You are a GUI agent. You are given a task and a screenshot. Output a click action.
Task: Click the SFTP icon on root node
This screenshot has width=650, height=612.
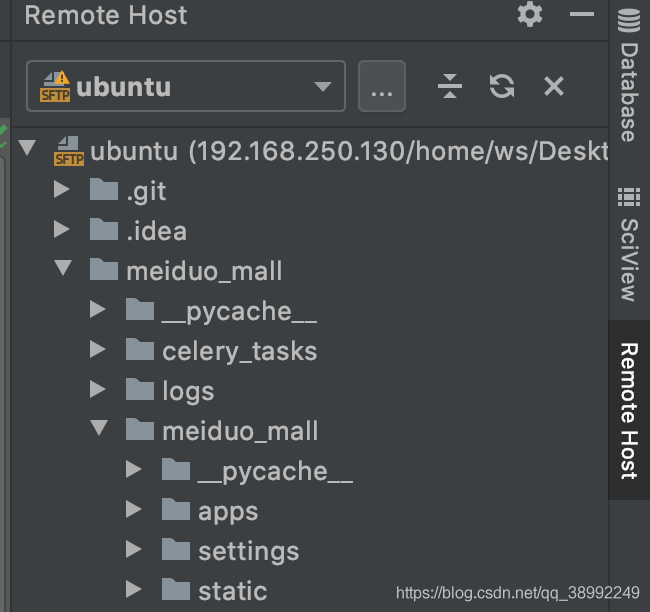(x=69, y=151)
